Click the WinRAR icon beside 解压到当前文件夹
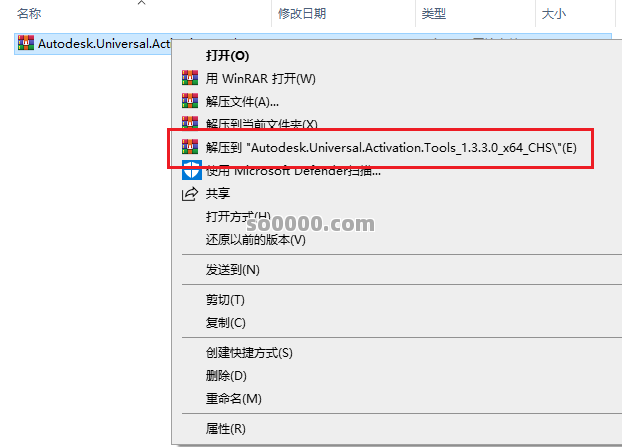 pyautogui.click(x=189, y=124)
